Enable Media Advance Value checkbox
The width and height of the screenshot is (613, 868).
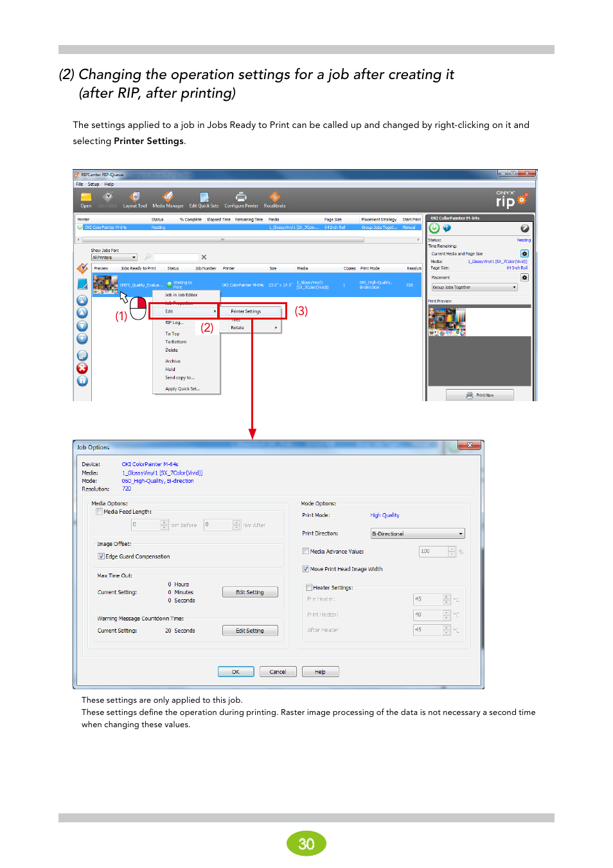pos(306,552)
